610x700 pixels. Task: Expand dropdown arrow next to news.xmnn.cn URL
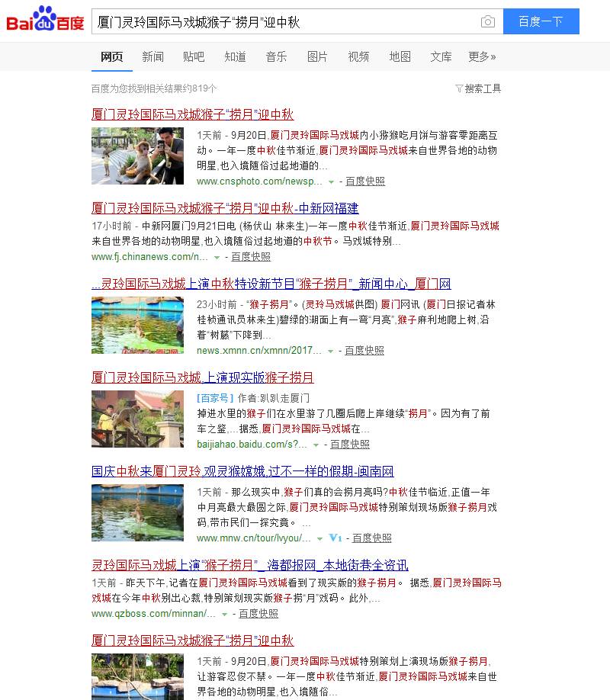(x=330, y=351)
